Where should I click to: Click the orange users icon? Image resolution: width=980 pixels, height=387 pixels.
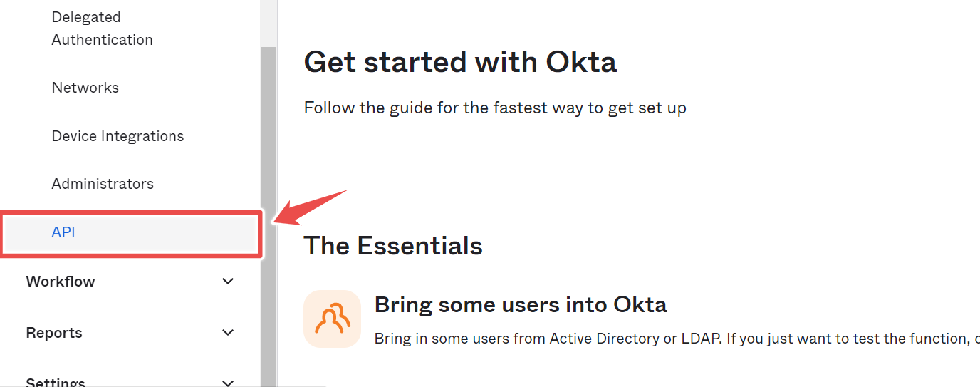click(x=332, y=319)
